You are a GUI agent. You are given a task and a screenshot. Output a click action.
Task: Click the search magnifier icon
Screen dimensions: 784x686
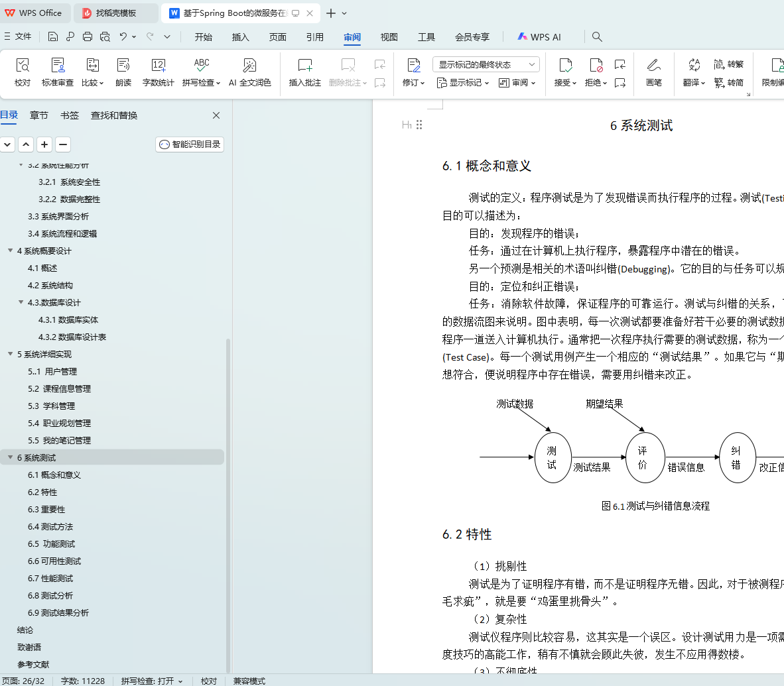coord(597,36)
